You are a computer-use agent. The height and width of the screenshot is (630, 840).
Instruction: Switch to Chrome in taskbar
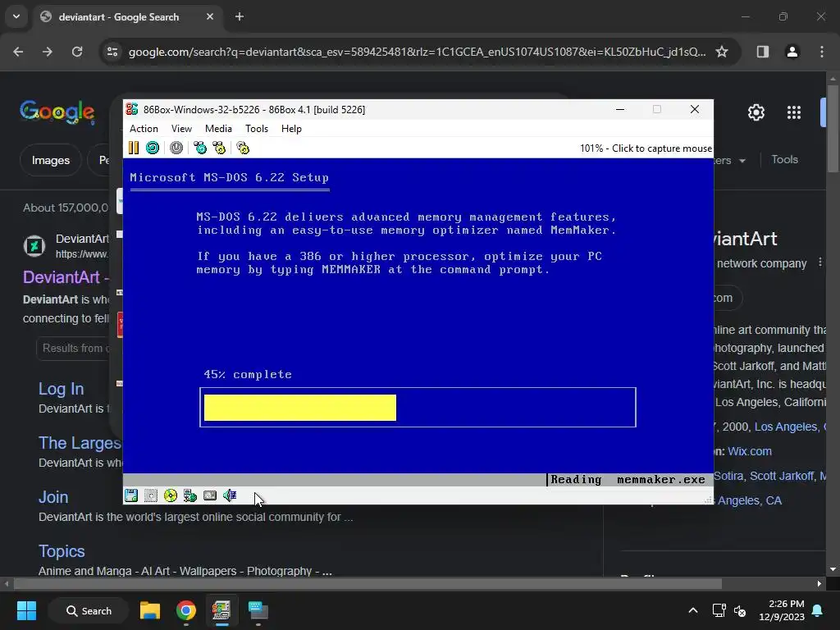tap(186, 610)
